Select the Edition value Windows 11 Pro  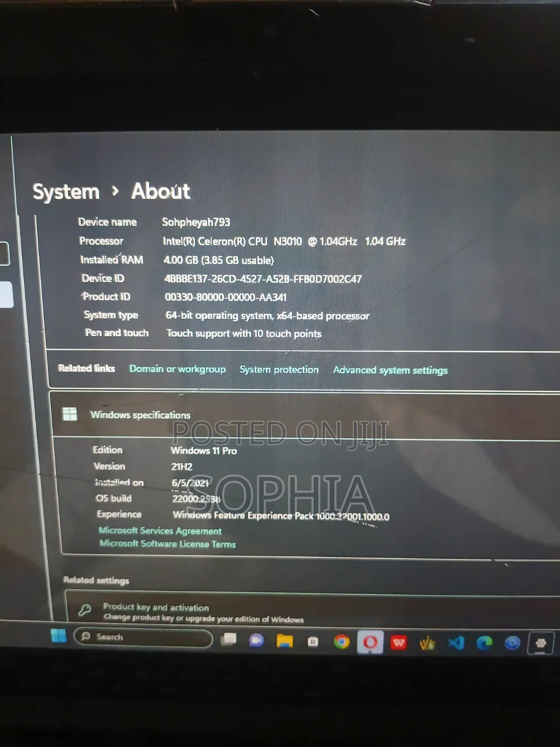tap(204, 451)
